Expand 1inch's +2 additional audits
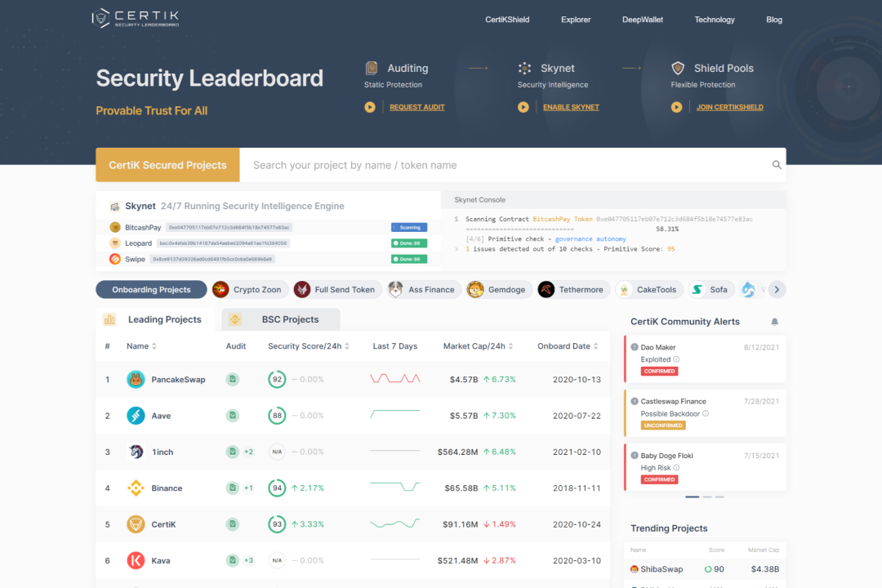The image size is (882, 588). coord(248,452)
